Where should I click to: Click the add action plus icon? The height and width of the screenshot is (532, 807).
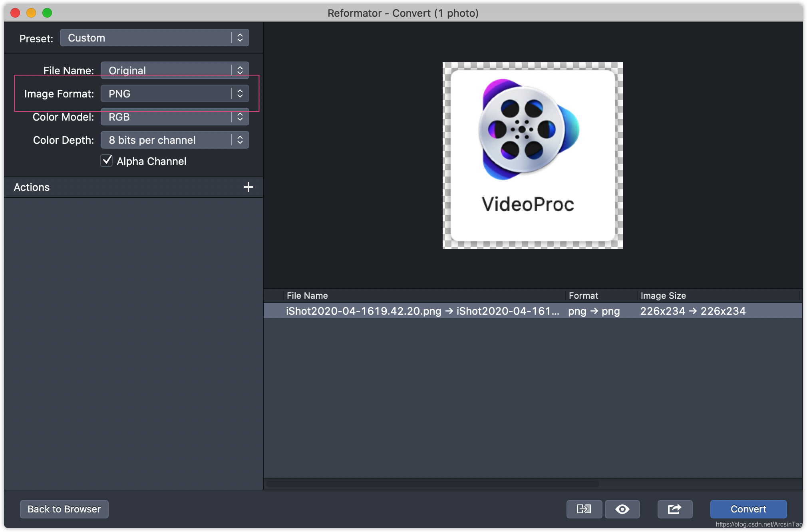pos(248,187)
